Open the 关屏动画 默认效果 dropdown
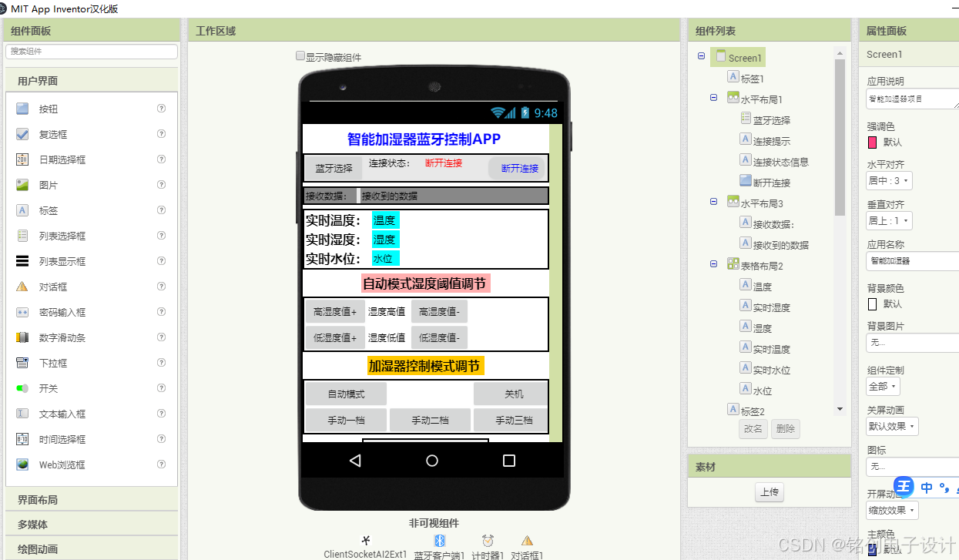 point(892,426)
